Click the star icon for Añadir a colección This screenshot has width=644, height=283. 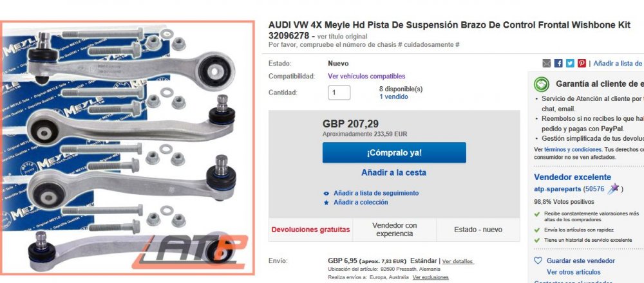[327, 203]
